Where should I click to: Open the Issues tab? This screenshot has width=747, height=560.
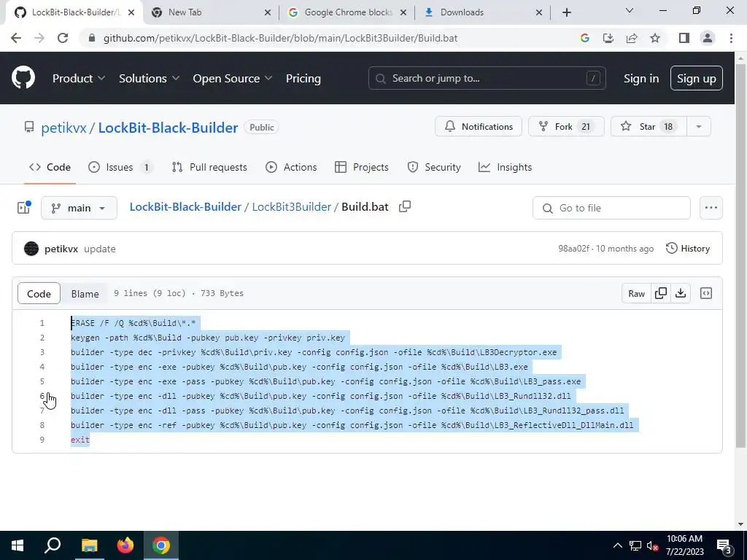(x=120, y=167)
